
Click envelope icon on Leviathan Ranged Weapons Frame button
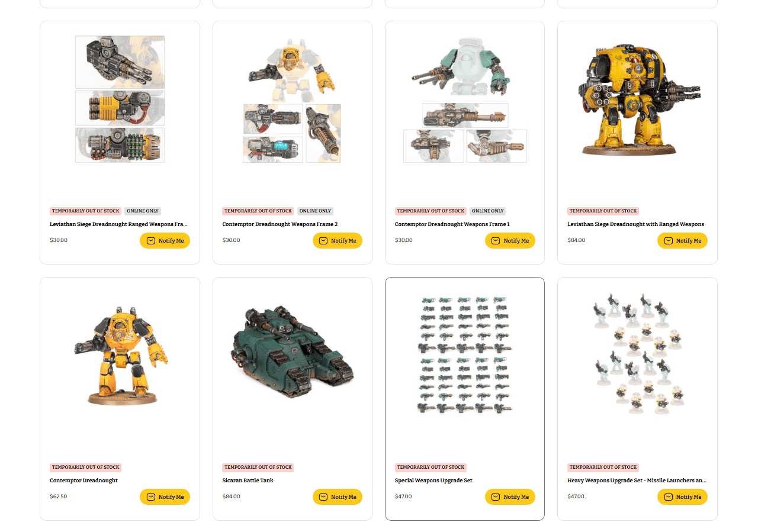click(151, 241)
